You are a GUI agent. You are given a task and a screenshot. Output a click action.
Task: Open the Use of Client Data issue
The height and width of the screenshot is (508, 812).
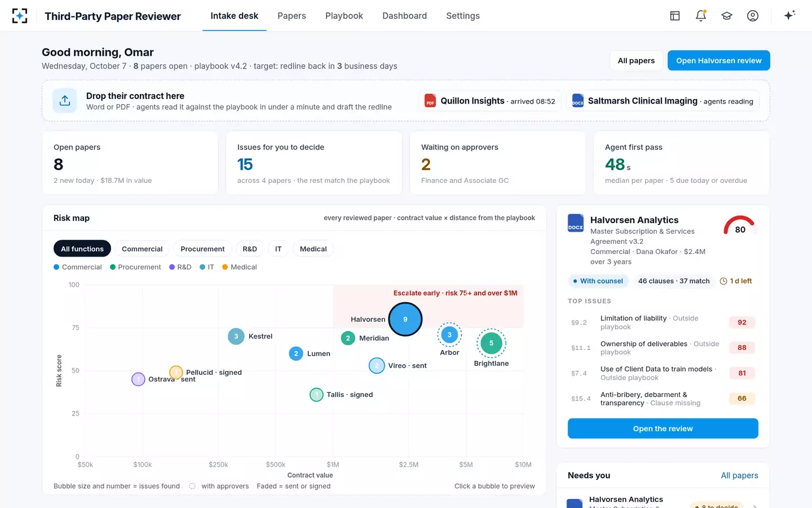tap(663, 373)
